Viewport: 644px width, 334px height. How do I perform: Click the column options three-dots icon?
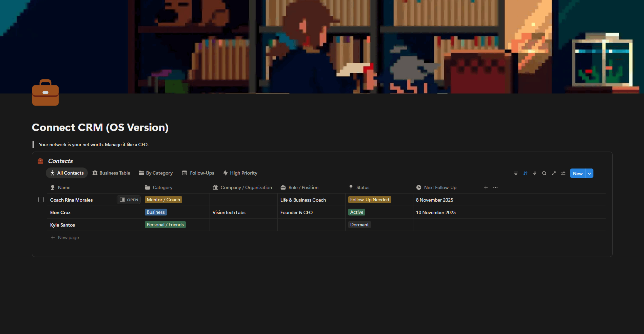pos(495,187)
